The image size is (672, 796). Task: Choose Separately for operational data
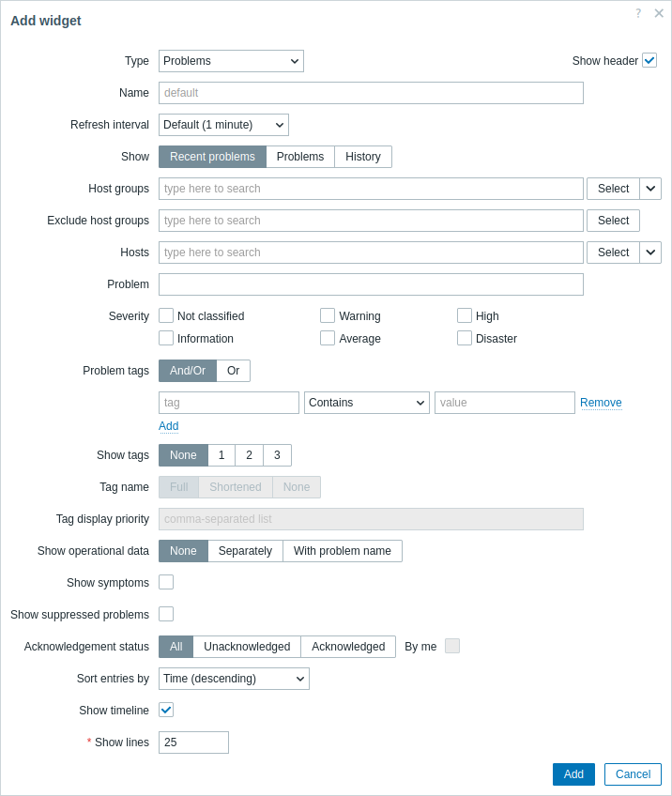(x=245, y=551)
